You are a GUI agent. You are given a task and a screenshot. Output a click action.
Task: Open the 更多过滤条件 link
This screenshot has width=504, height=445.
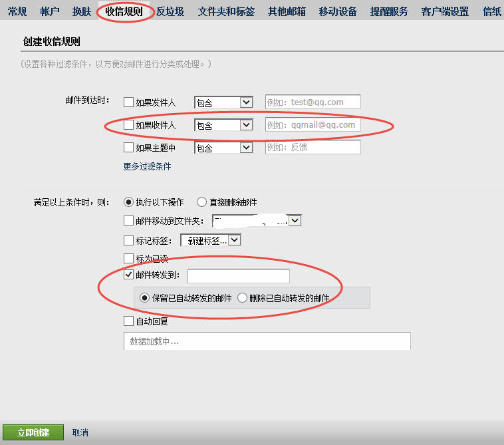pyautogui.click(x=147, y=166)
